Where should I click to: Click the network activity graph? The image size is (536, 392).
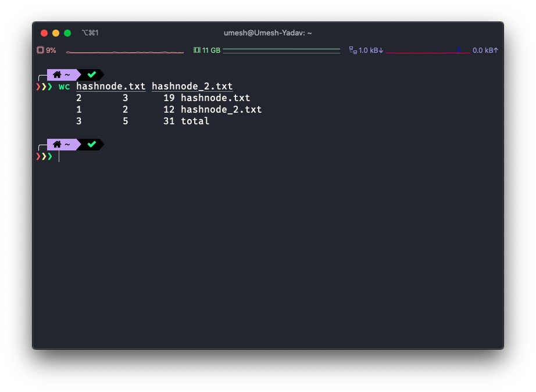[427, 51]
